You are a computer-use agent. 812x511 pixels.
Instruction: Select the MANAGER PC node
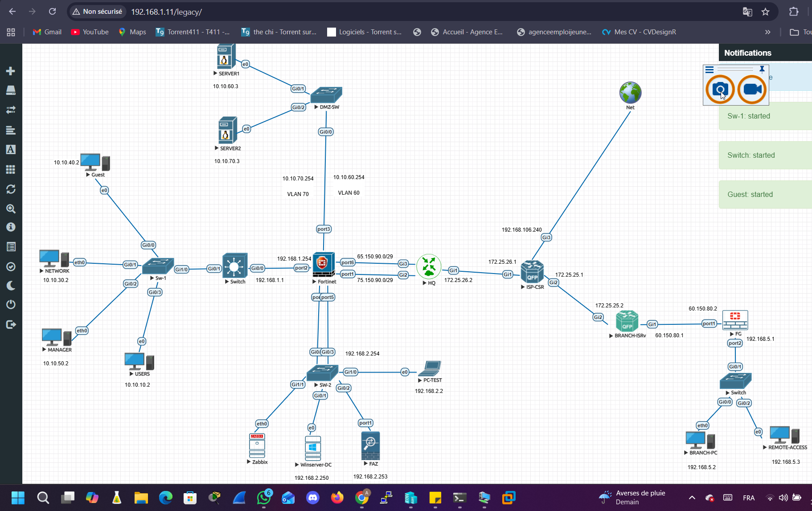pos(57,338)
